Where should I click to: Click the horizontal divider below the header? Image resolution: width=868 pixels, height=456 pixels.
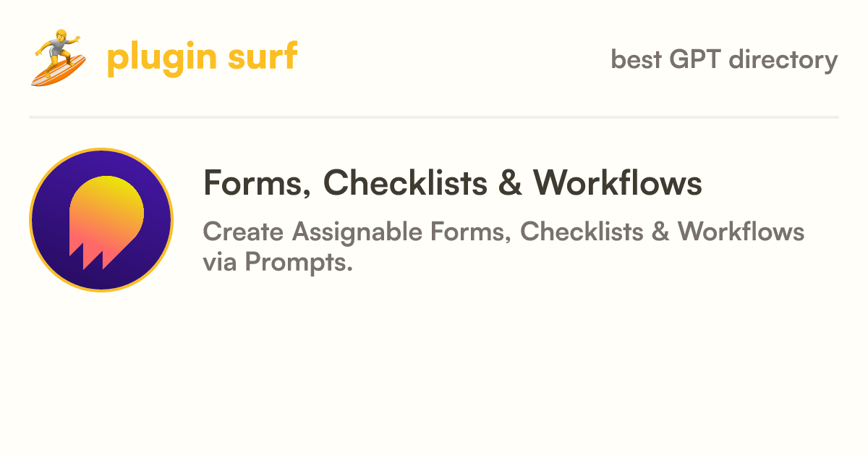tap(434, 117)
